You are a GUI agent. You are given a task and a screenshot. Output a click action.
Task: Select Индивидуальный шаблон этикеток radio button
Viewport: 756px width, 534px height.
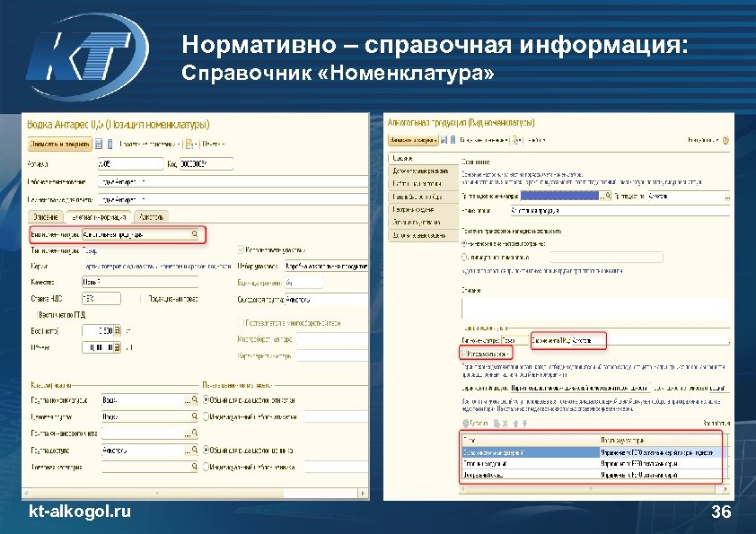click(x=206, y=416)
